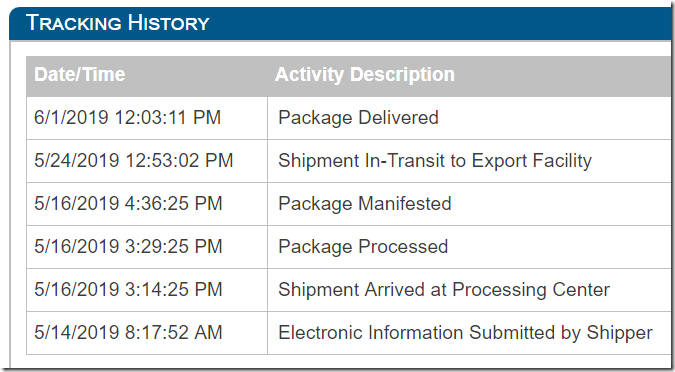Select Shipment Arrived at Processing Center
675x372 pixels.
tap(444, 290)
